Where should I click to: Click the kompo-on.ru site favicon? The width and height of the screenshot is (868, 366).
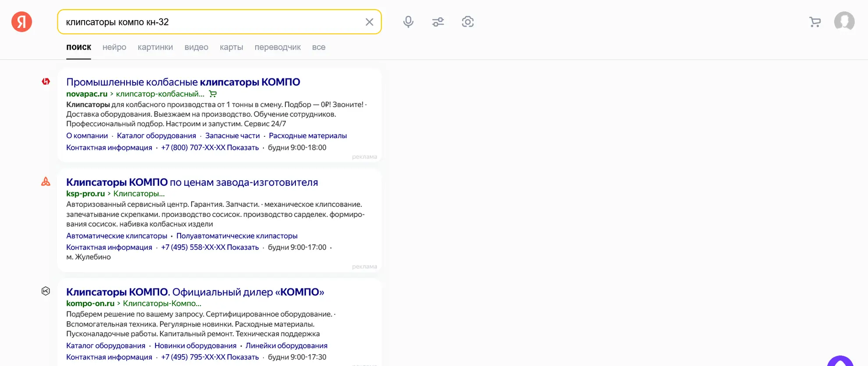(x=46, y=291)
